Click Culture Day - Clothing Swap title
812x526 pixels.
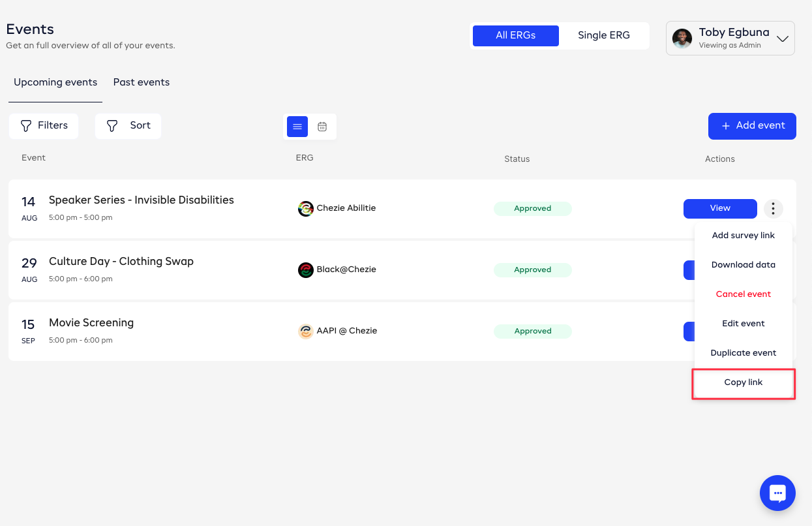[x=121, y=262]
